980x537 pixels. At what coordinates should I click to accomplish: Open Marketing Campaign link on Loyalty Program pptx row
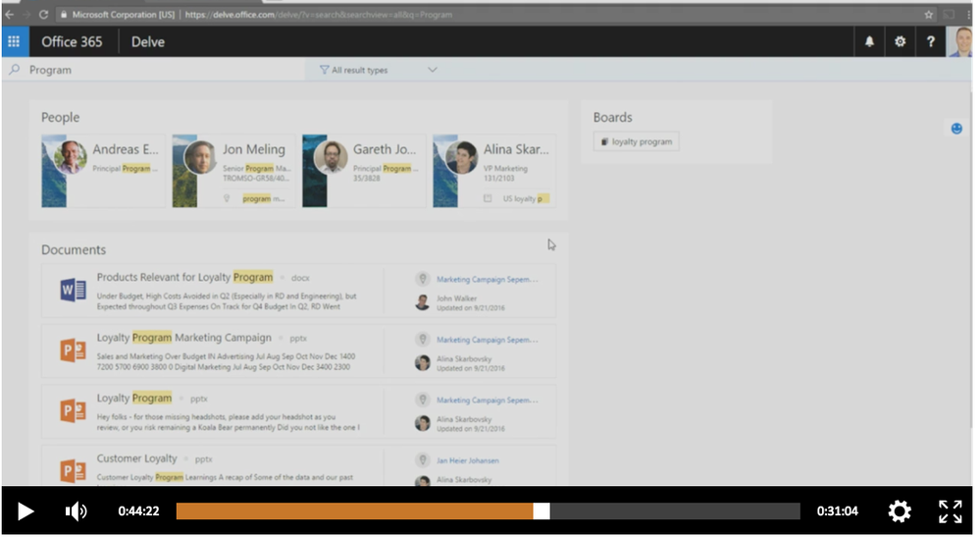(487, 401)
